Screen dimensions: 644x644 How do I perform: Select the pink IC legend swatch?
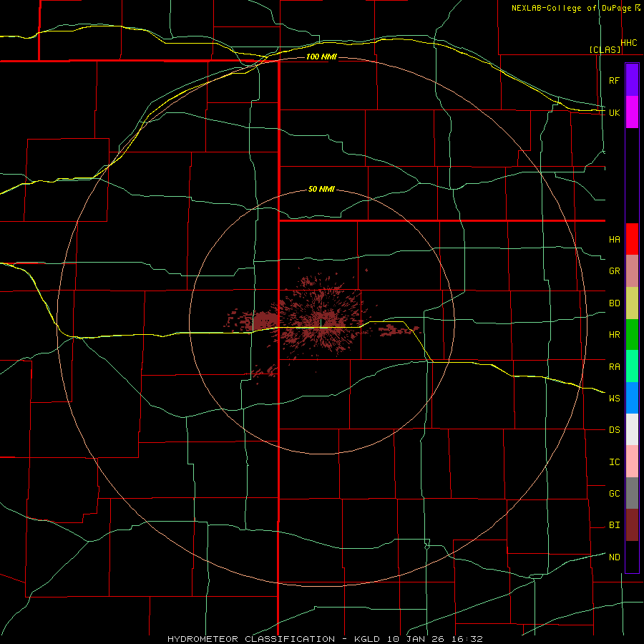632,462
